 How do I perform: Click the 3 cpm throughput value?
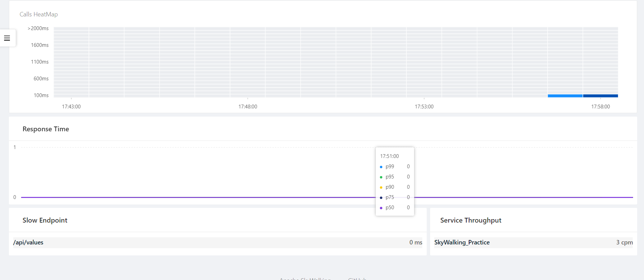click(625, 242)
